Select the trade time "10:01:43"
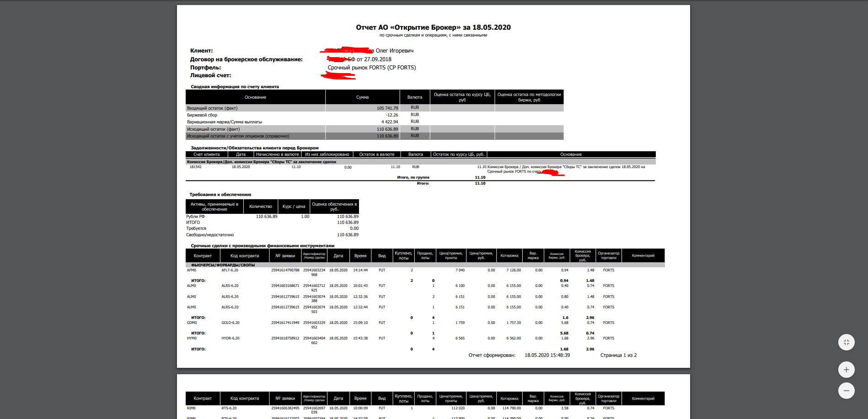 [x=360, y=286]
